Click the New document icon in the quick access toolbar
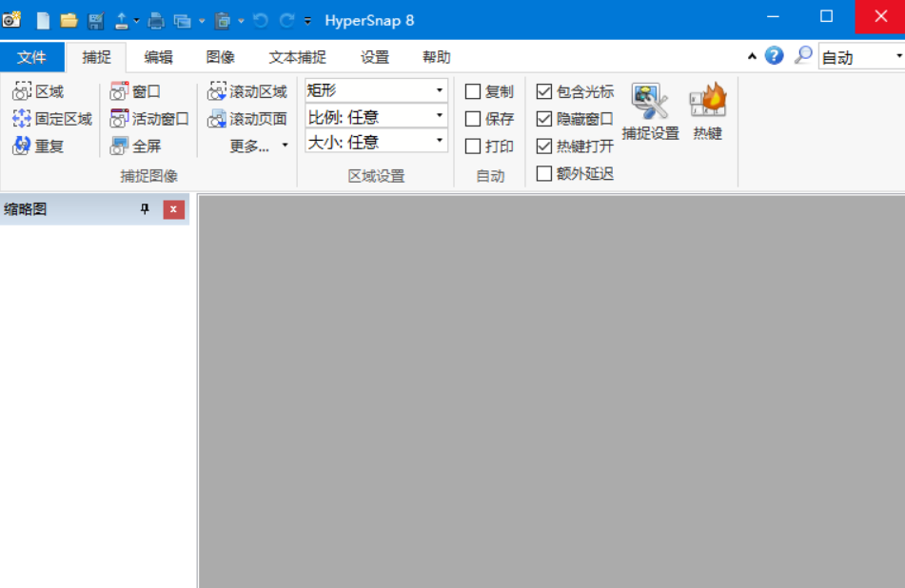The image size is (905, 588). 43,21
